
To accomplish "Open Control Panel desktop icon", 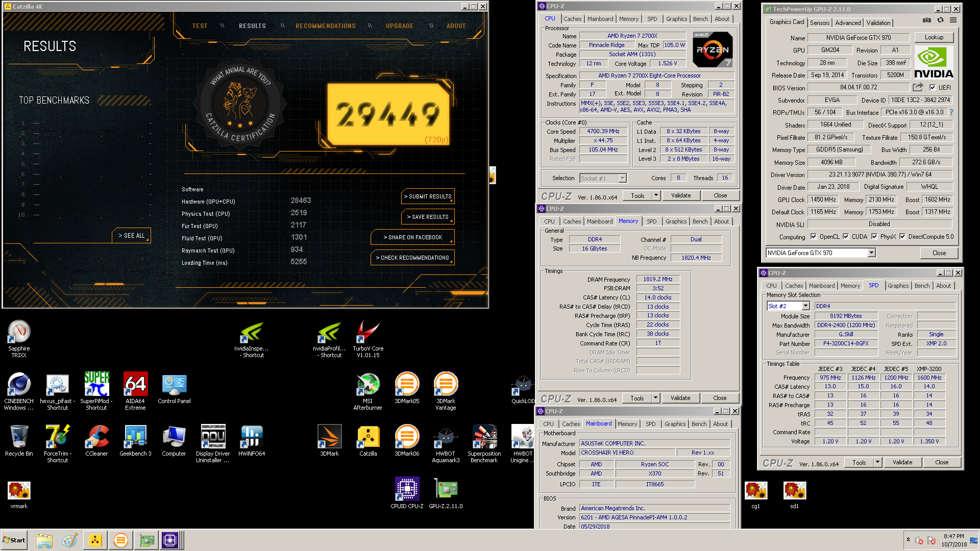I will coord(174,389).
